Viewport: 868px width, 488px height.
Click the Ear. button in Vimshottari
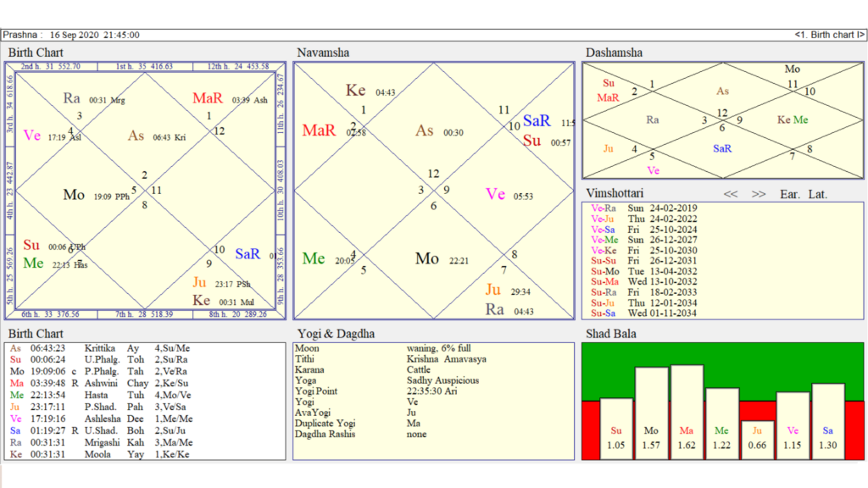tap(789, 194)
